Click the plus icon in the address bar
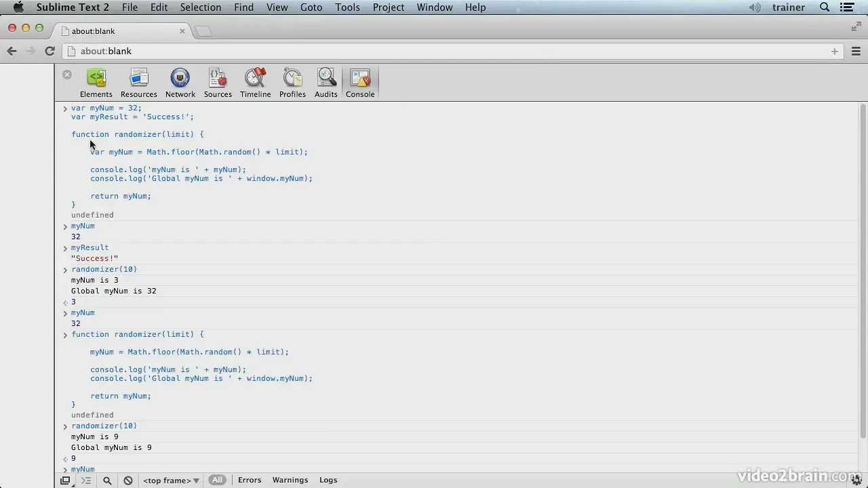This screenshot has width=868, height=488. point(835,51)
